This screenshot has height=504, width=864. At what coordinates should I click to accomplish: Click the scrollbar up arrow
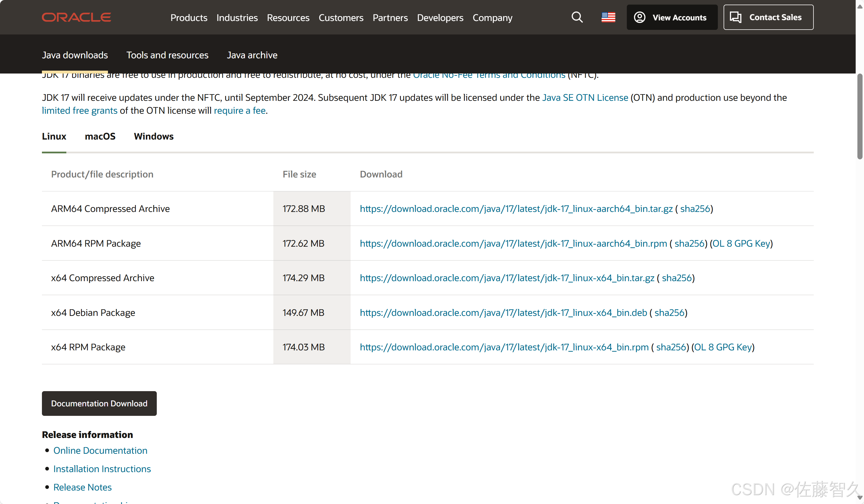859,6
